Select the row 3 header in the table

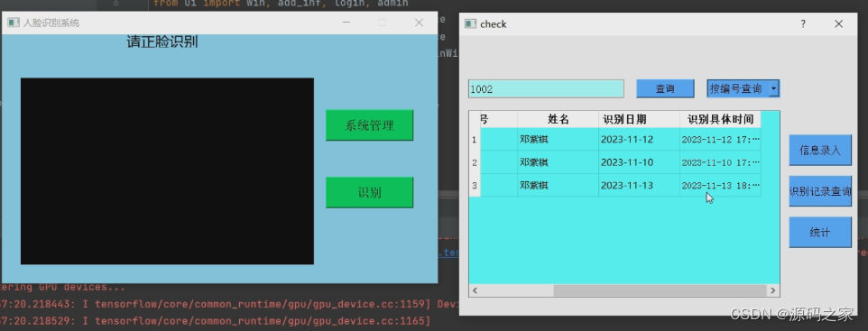475,186
